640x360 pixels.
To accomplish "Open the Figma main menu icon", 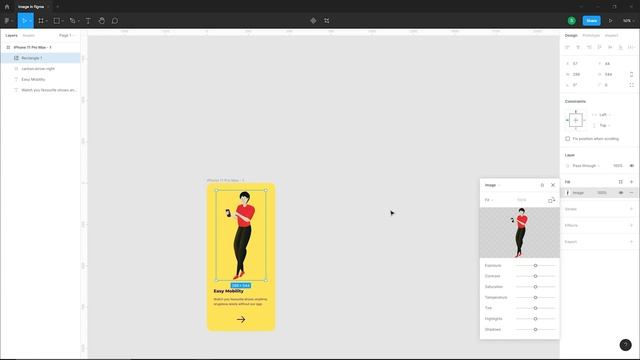I will [x=7, y=20].
